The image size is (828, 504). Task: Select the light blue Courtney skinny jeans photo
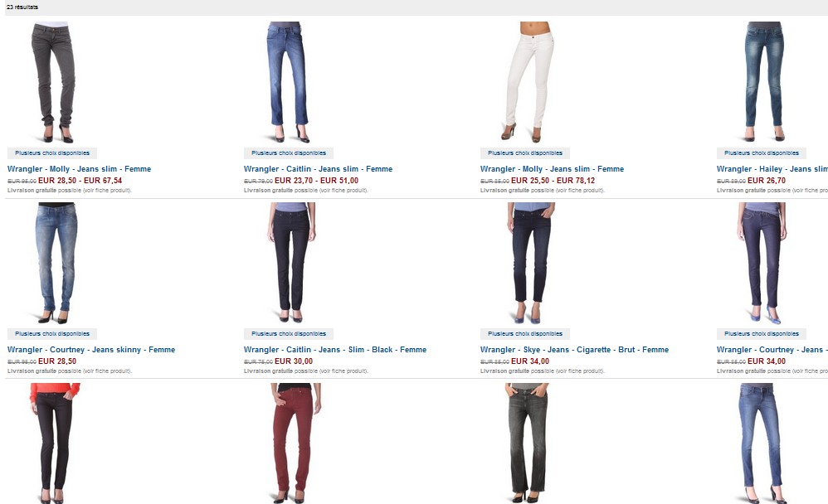click(x=56, y=264)
